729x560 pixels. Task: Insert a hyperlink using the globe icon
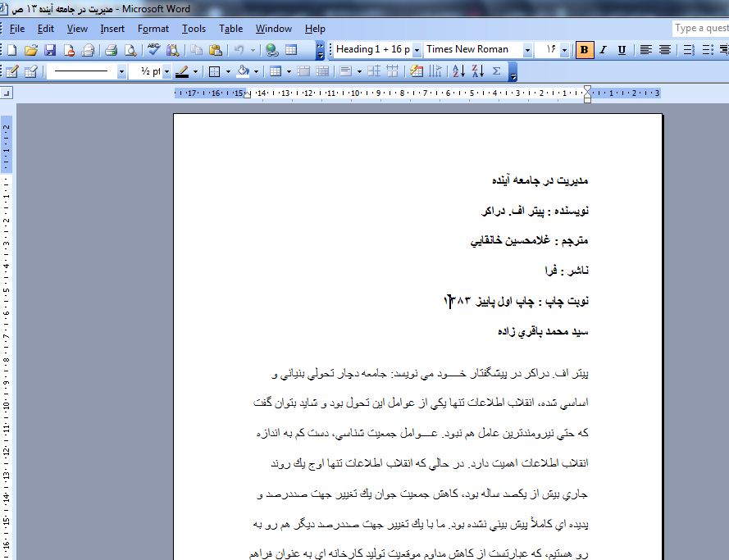271,50
